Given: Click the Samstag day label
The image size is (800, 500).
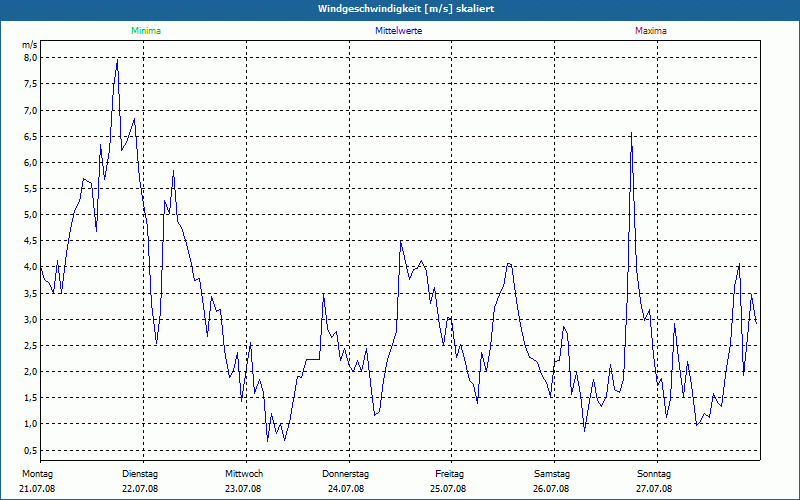Looking at the screenshot, I should pos(552,474).
